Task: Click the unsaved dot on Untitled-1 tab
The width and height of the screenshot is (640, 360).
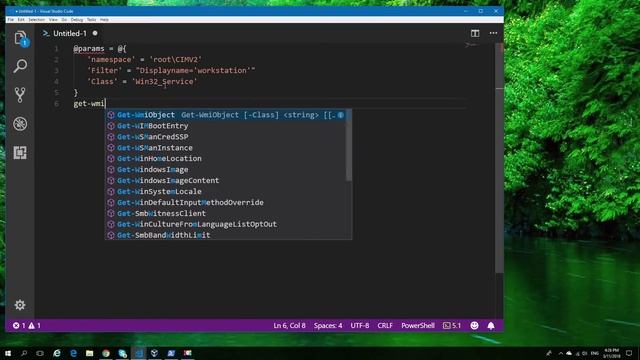Action: [95, 33]
